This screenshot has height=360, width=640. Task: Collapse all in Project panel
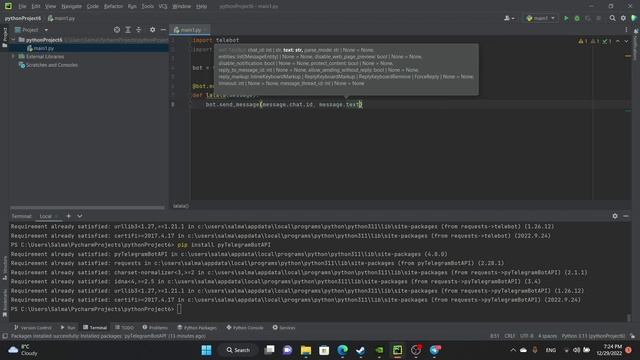pos(139,30)
